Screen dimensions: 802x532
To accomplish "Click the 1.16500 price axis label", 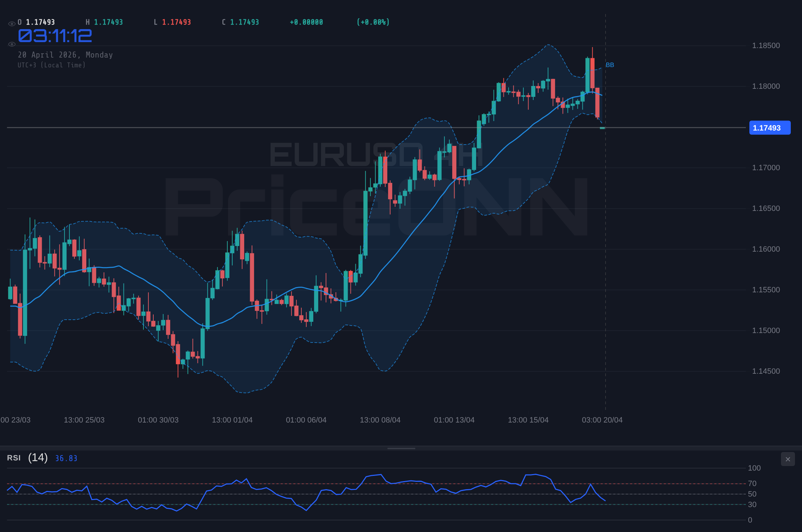I will point(766,208).
